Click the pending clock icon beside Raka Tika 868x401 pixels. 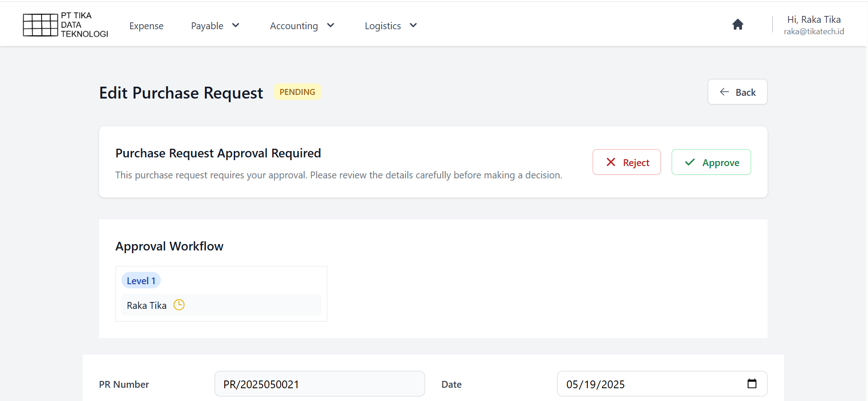click(x=179, y=305)
